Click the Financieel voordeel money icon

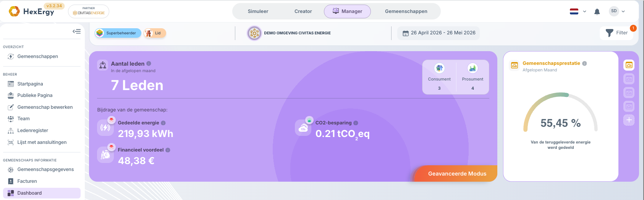point(105,155)
